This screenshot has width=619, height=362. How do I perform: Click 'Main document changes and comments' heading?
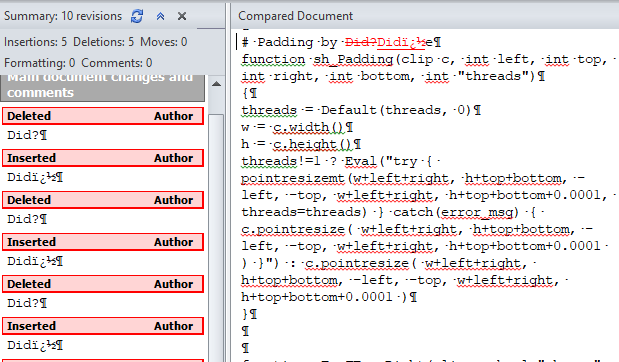coord(103,87)
